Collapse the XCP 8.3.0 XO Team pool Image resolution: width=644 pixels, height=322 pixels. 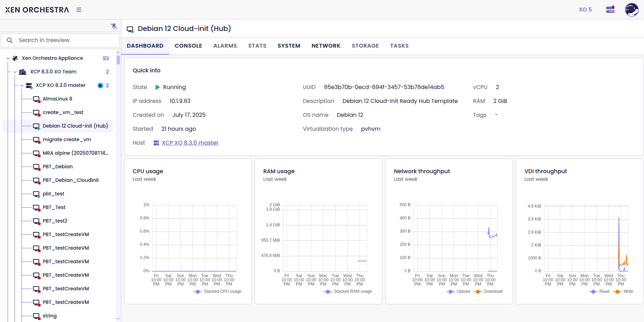(15, 72)
